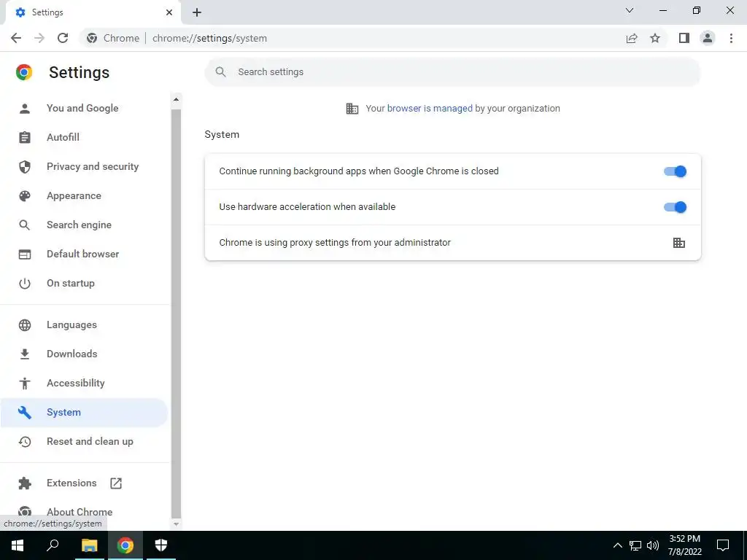The image size is (747, 560).
Task: Open the 'browser is managed' link
Action: point(430,108)
